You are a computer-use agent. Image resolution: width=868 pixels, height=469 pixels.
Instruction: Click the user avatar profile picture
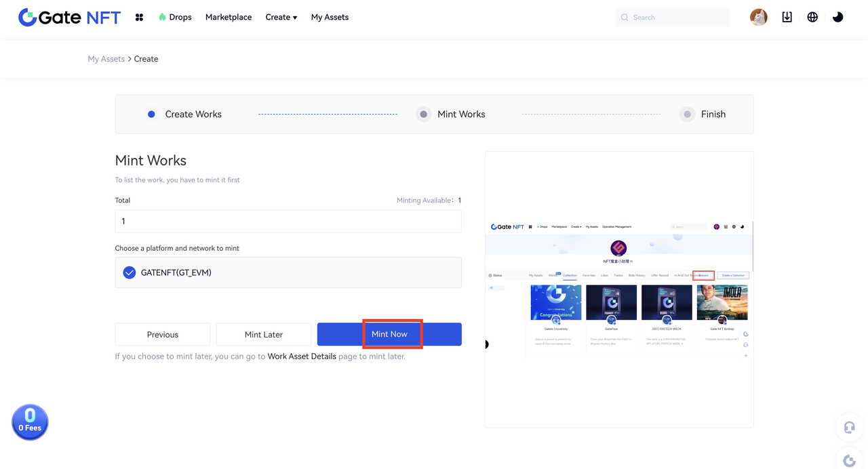[x=758, y=18]
